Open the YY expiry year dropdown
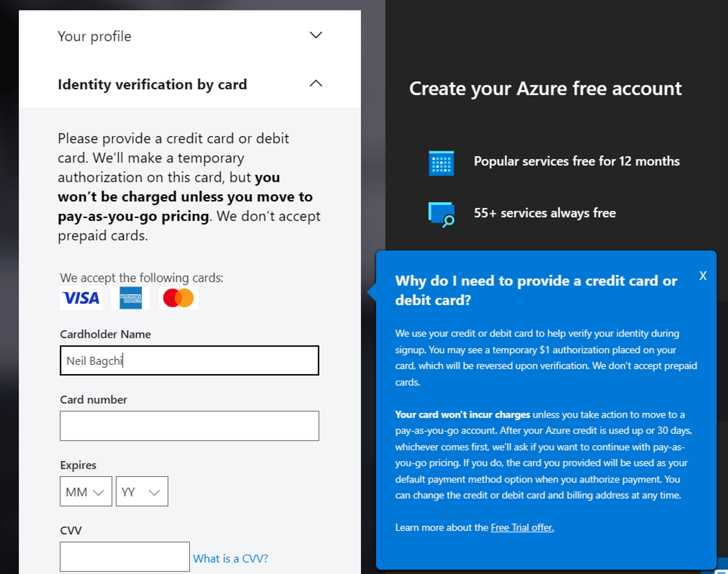Viewport: 728px width, 574px height. (x=142, y=491)
